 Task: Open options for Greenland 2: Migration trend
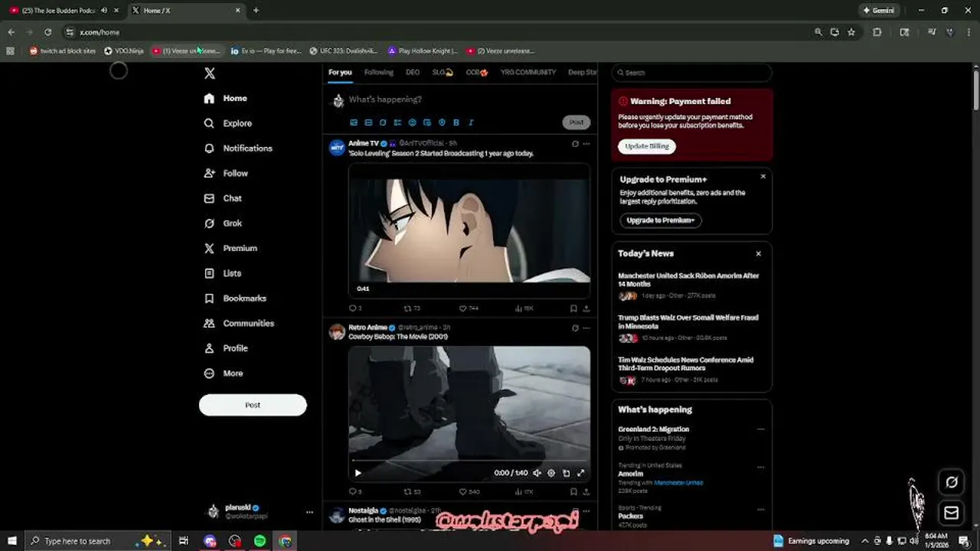[x=760, y=429]
